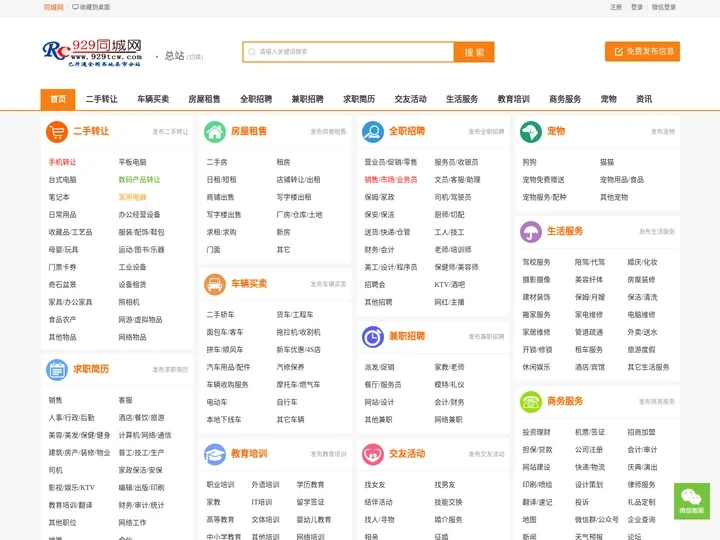This screenshot has height=540, width=720.
Task: Open the 二手轿车 vehicle link
Action: tap(220, 315)
